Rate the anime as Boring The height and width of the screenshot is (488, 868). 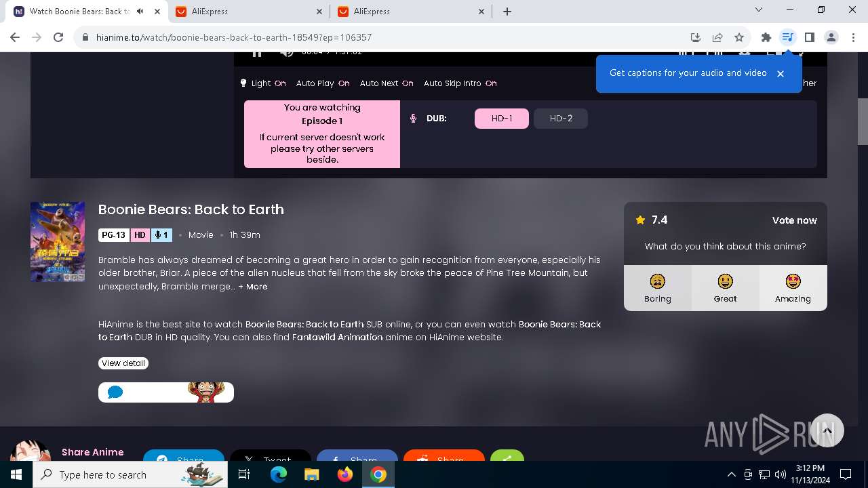click(658, 288)
